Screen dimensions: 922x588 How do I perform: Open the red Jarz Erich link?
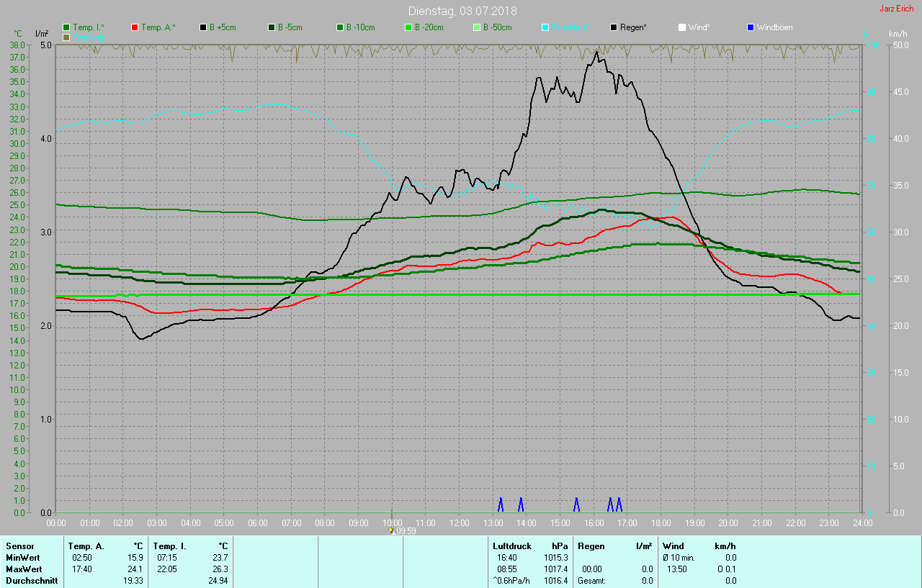pyautogui.click(x=896, y=9)
